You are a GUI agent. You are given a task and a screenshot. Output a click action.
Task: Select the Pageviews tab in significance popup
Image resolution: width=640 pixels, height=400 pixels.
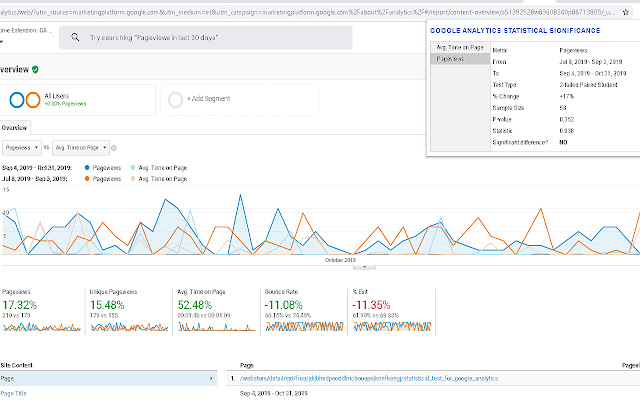pos(460,59)
